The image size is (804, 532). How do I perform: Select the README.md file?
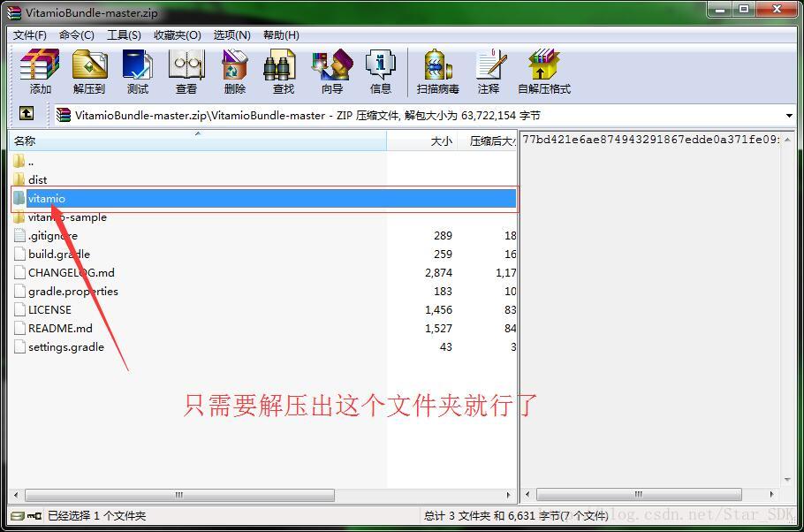[x=60, y=329]
